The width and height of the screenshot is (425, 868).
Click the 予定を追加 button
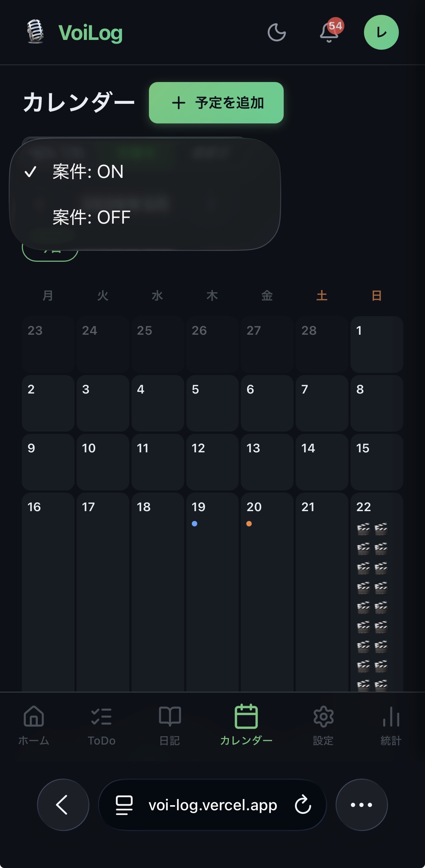216,103
